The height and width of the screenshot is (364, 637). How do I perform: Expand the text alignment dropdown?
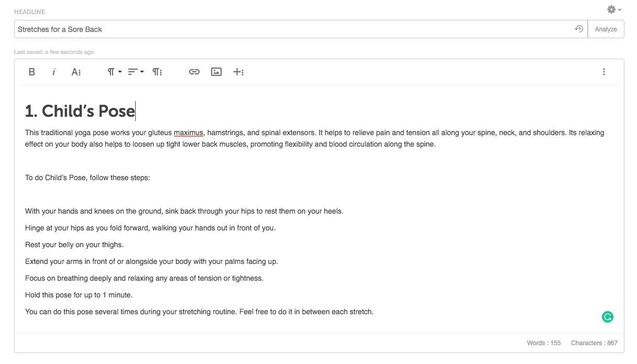pyautogui.click(x=136, y=72)
